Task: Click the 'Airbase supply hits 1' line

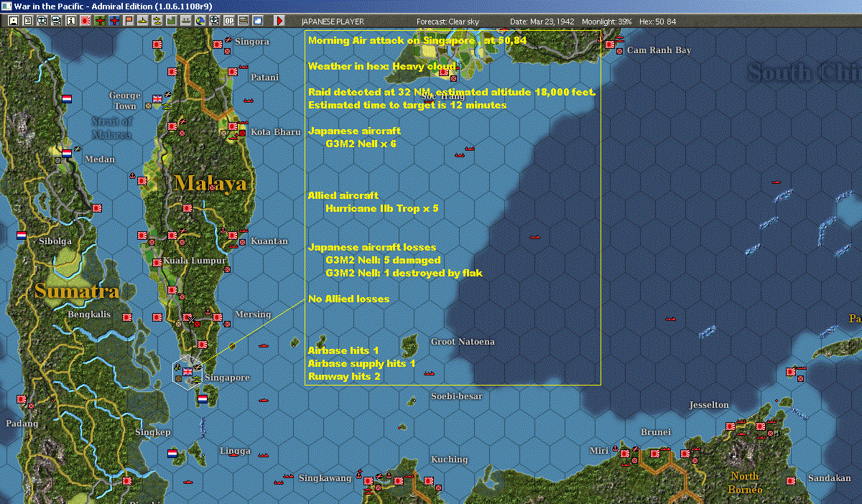Action: (362, 363)
